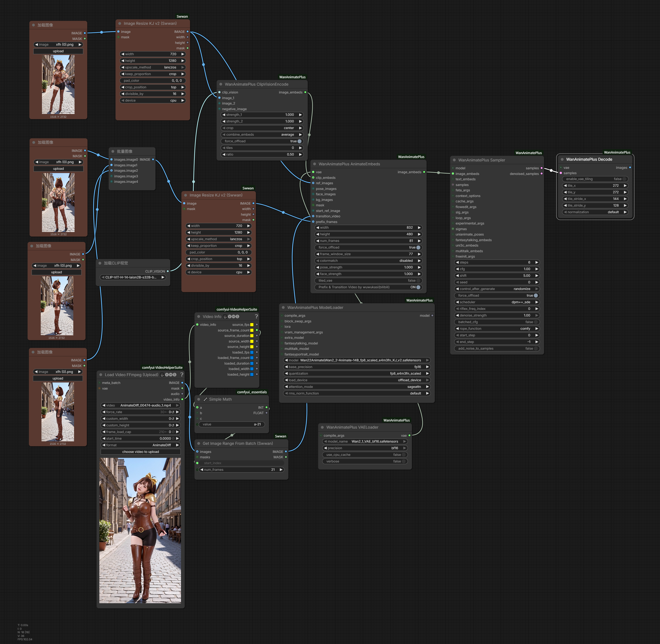Enable enable_vae_tiling in the Decode node

click(x=595, y=179)
